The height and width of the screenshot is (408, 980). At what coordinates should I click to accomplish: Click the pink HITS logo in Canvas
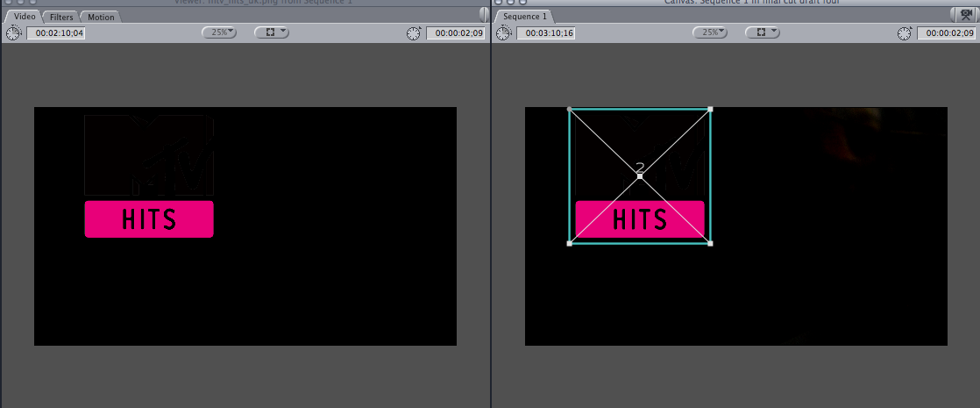click(640, 219)
